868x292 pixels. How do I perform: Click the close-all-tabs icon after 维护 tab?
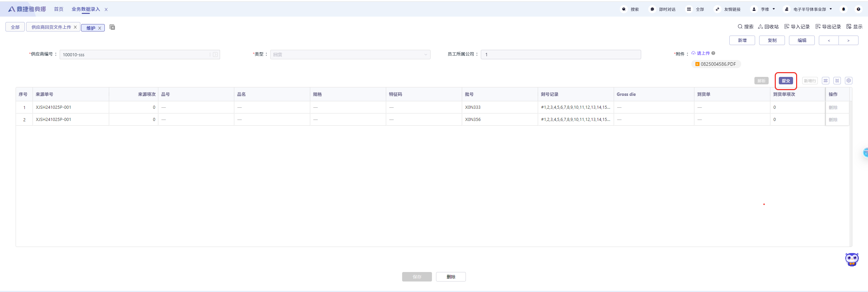click(x=113, y=27)
